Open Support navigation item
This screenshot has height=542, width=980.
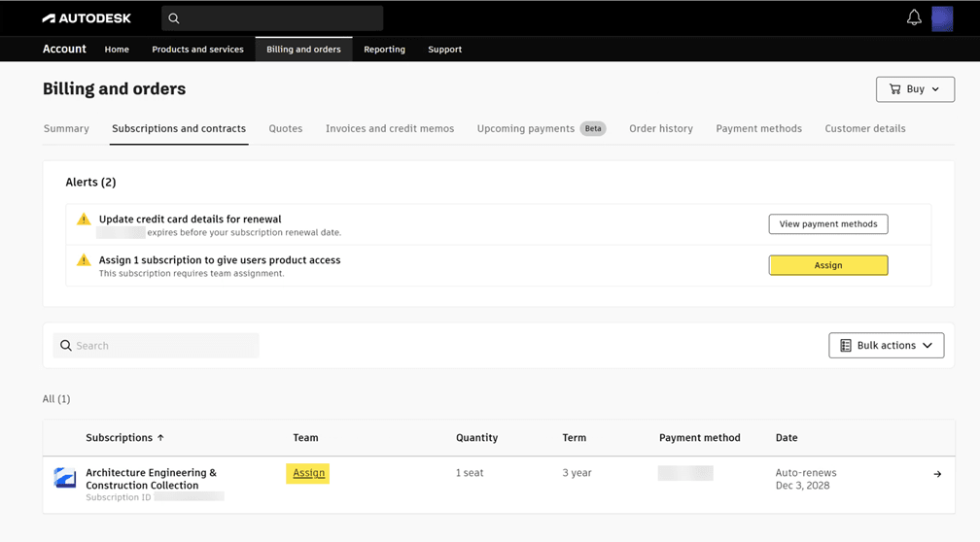coord(445,50)
